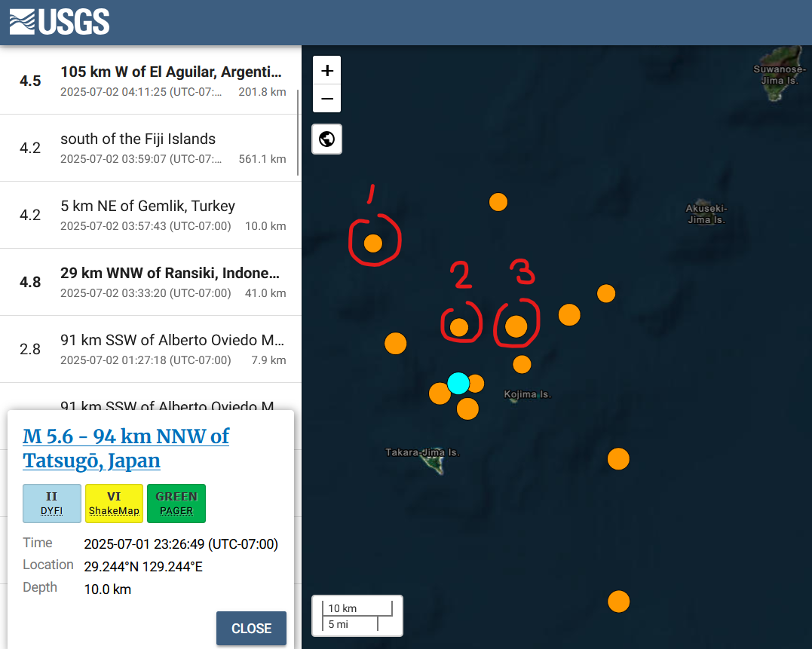Screen dimensions: 812x649
Task: Open the GREEN PAGER badge
Action: coord(176,504)
